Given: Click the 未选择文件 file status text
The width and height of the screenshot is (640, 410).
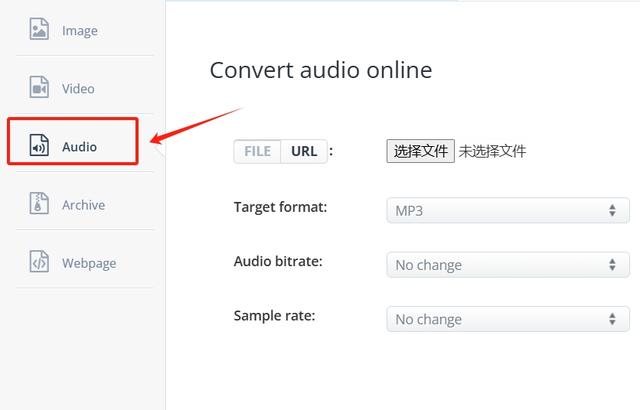Looking at the screenshot, I should tap(492, 151).
